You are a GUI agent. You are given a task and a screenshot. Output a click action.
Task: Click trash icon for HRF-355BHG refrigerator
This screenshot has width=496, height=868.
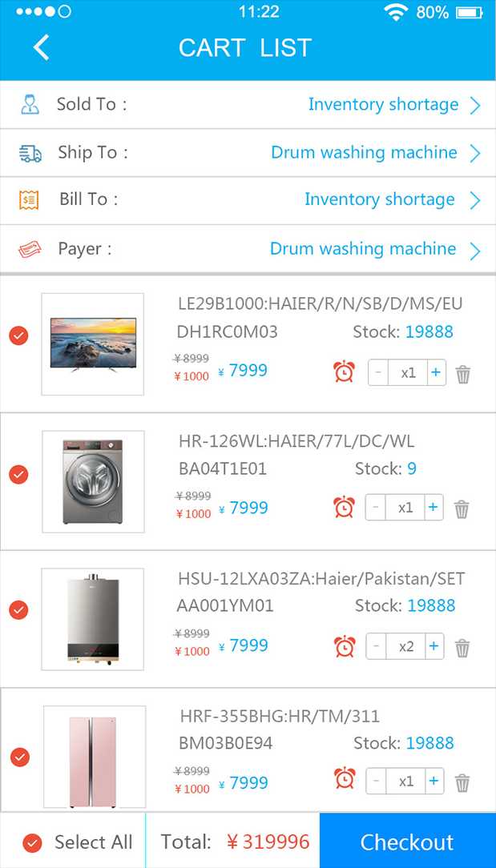pyautogui.click(x=462, y=782)
